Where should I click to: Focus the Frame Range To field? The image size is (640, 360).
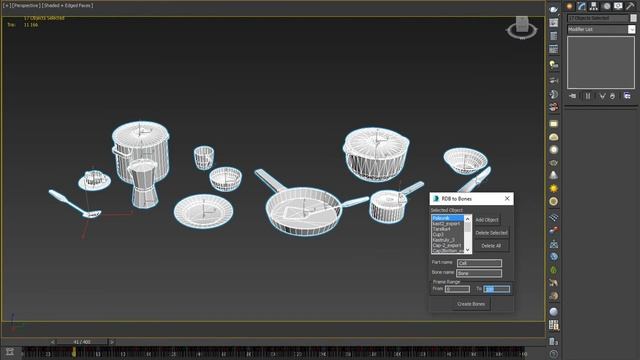(x=496, y=289)
